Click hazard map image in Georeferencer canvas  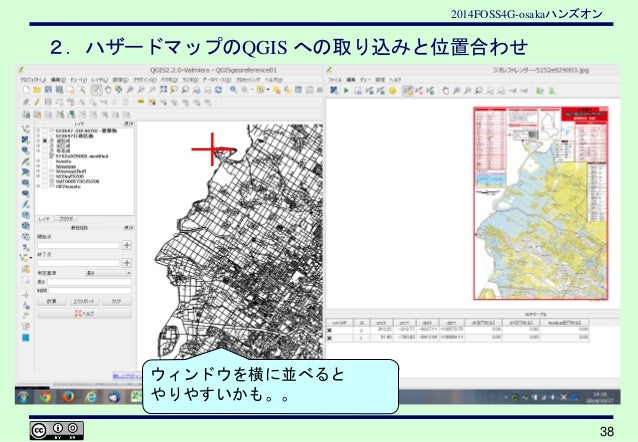541,203
